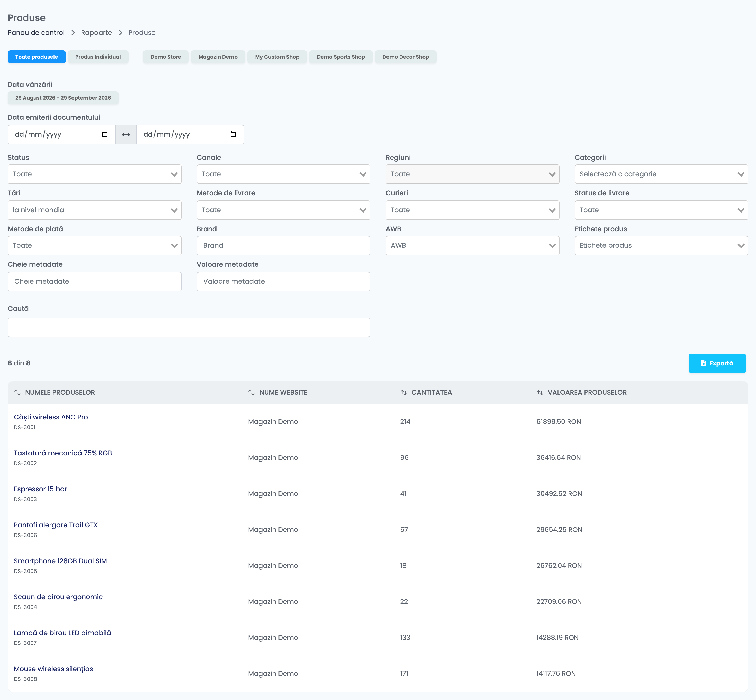756x700 pixels.
Task: Click SKU DS-3001
Action: coord(25,427)
